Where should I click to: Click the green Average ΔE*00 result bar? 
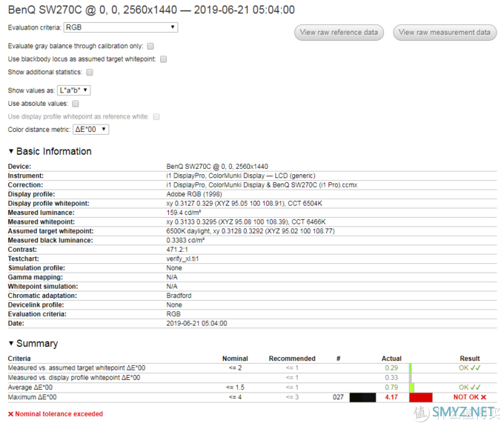[x=412, y=387]
